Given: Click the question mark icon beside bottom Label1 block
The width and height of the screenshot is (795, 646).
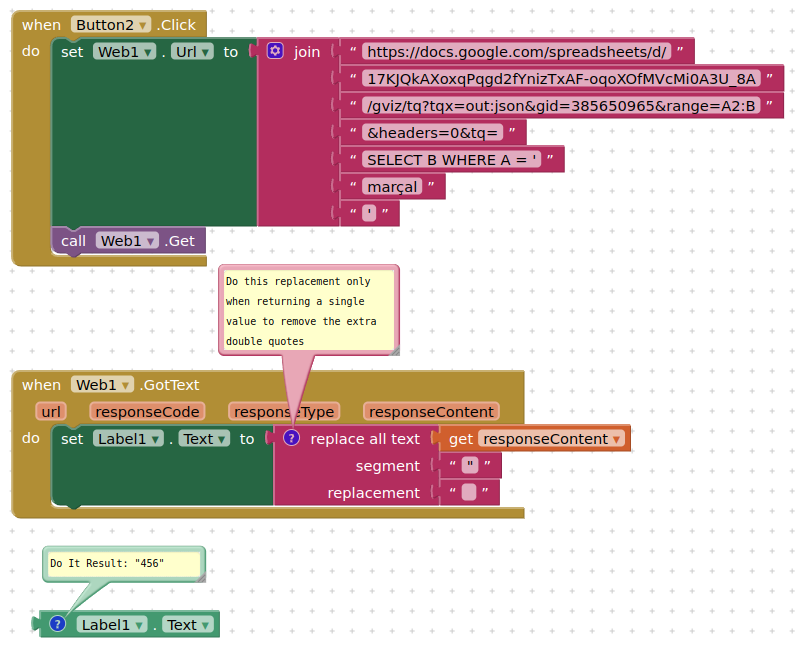Looking at the screenshot, I should (58, 624).
